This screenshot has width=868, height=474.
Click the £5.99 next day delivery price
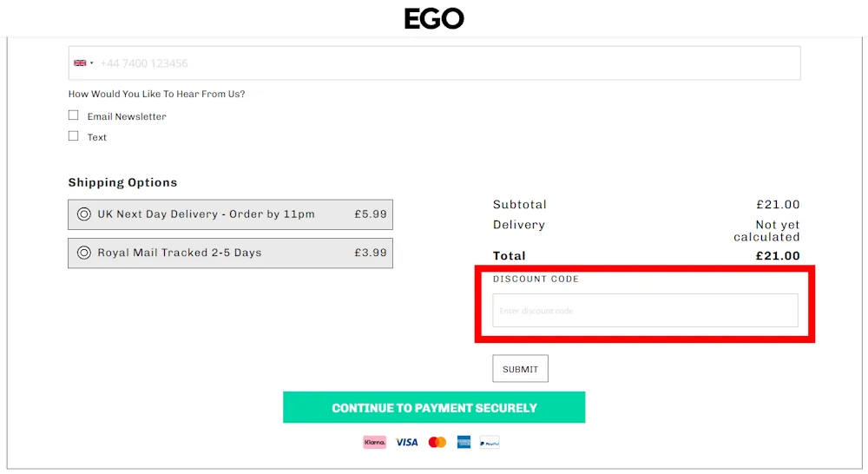tap(371, 214)
